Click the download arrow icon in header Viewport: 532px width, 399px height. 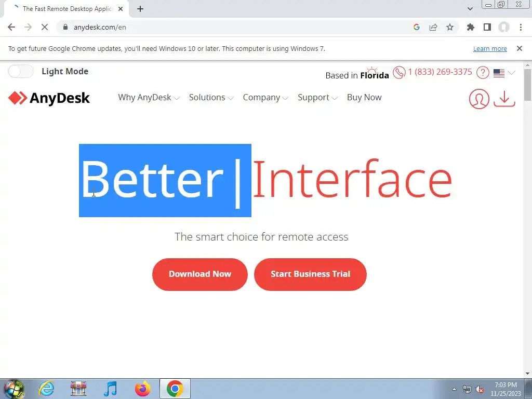pyautogui.click(x=504, y=99)
